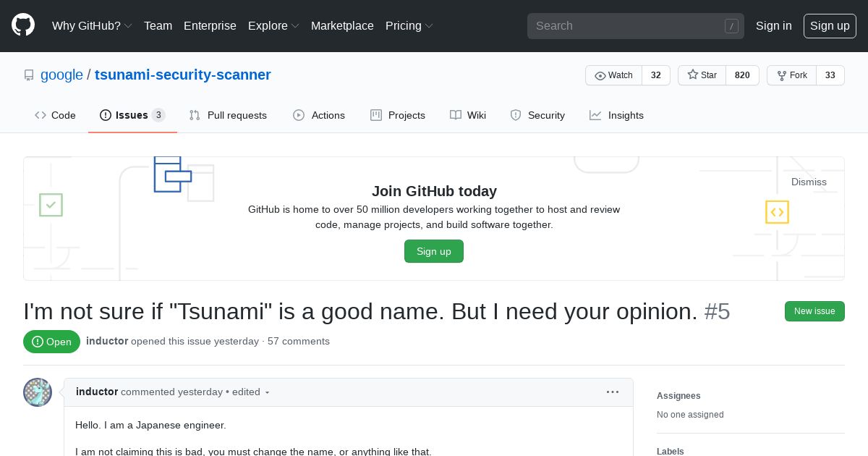Go to Enterprise in top navigation
Viewport: 868px width, 456px height.
(210, 25)
